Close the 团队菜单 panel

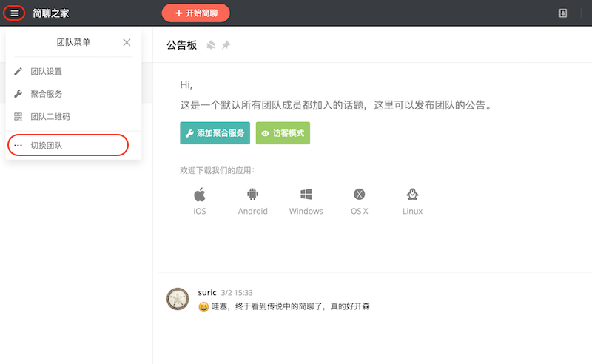pyautogui.click(x=127, y=43)
